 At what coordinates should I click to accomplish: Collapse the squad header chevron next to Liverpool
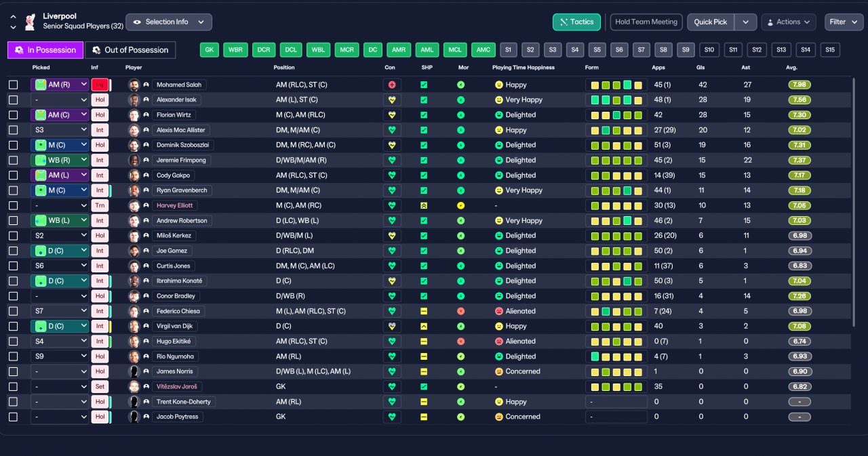tap(13, 16)
